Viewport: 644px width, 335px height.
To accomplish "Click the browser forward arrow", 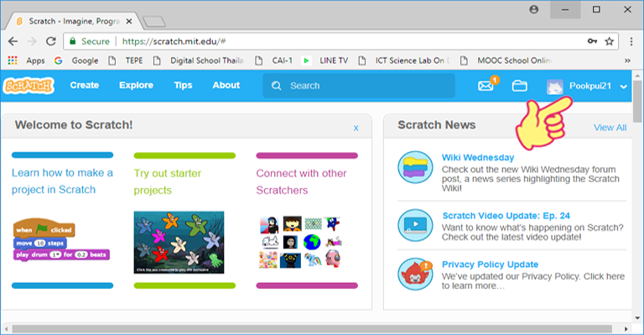I will pyautogui.click(x=32, y=41).
